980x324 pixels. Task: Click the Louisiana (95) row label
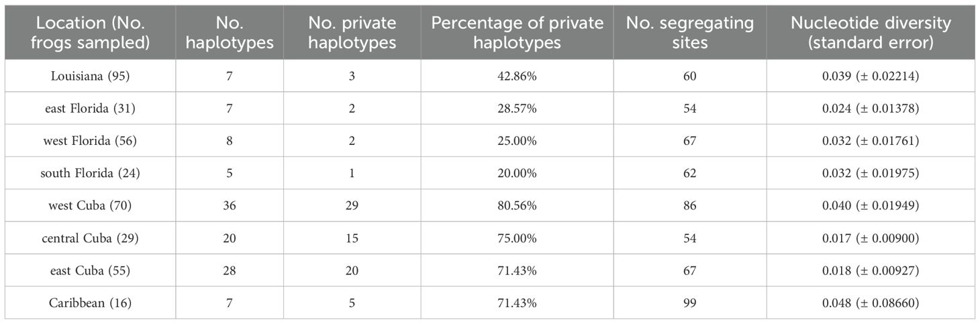tap(90, 76)
